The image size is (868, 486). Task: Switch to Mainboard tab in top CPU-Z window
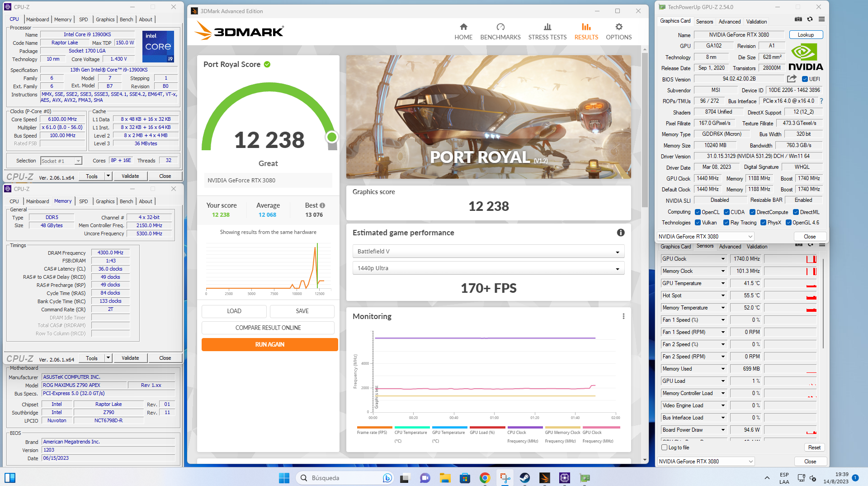(x=38, y=19)
